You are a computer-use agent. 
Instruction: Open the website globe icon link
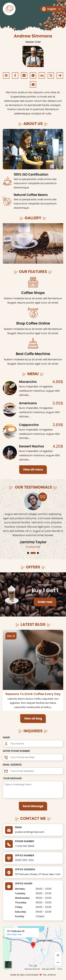point(6,75)
